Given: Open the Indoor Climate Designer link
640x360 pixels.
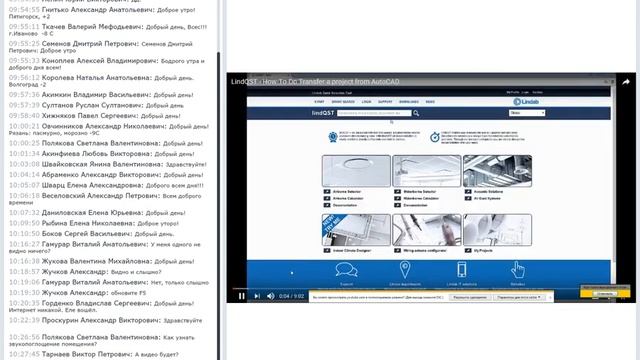Looking at the screenshot, I should pyautogui.click(x=352, y=250).
